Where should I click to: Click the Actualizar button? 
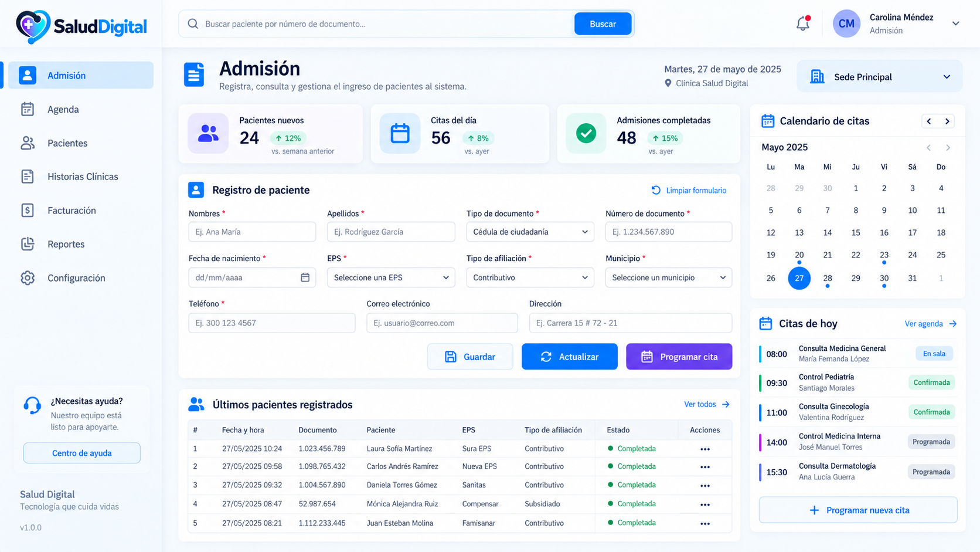(x=569, y=357)
